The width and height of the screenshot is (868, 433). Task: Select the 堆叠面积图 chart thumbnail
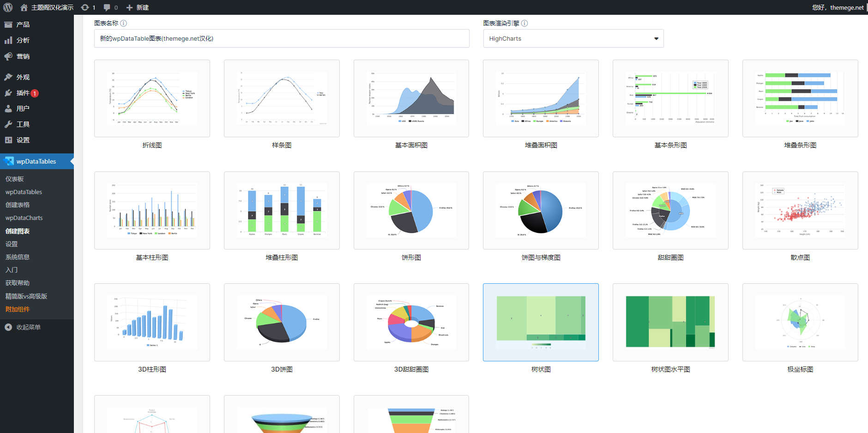click(x=541, y=98)
